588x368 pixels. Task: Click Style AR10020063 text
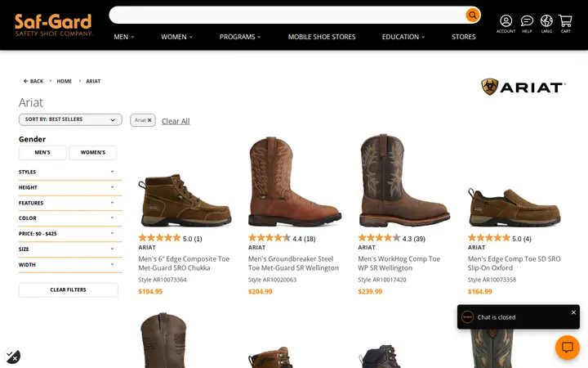pos(272,280)
